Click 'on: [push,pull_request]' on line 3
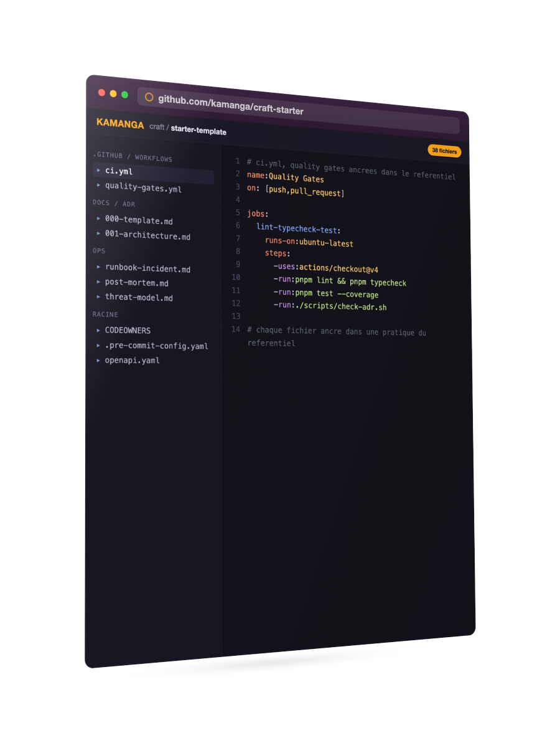 click(x=296, y=191)
